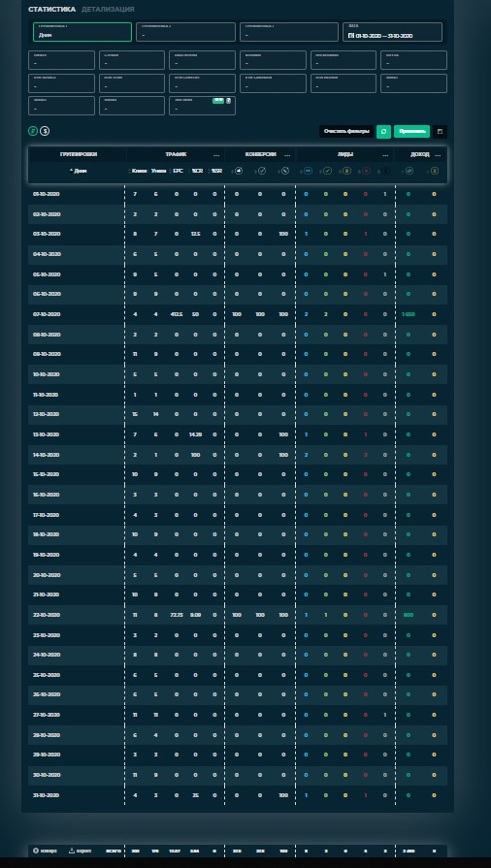Click the save icon next to Применить
The image size is (491, 868).
click(x=440, y=132)
